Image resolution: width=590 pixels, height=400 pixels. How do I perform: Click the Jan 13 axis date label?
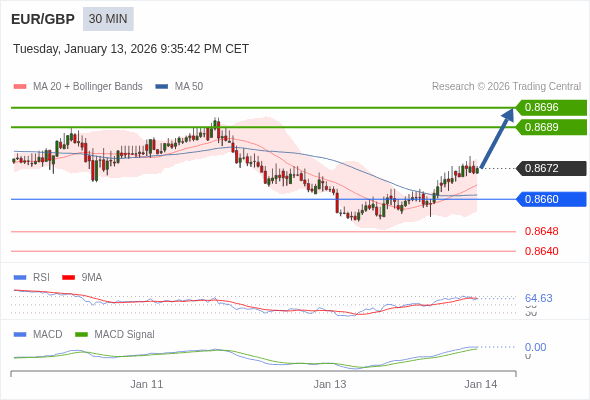330,384
